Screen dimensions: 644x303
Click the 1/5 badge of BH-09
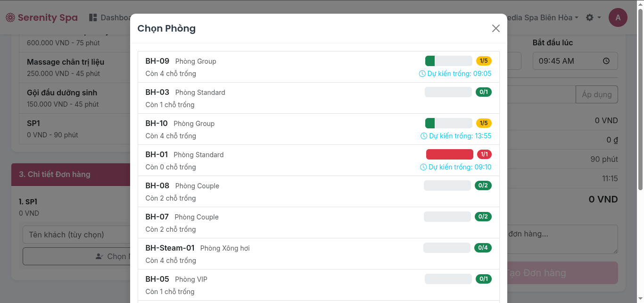[x=484, y=61]
